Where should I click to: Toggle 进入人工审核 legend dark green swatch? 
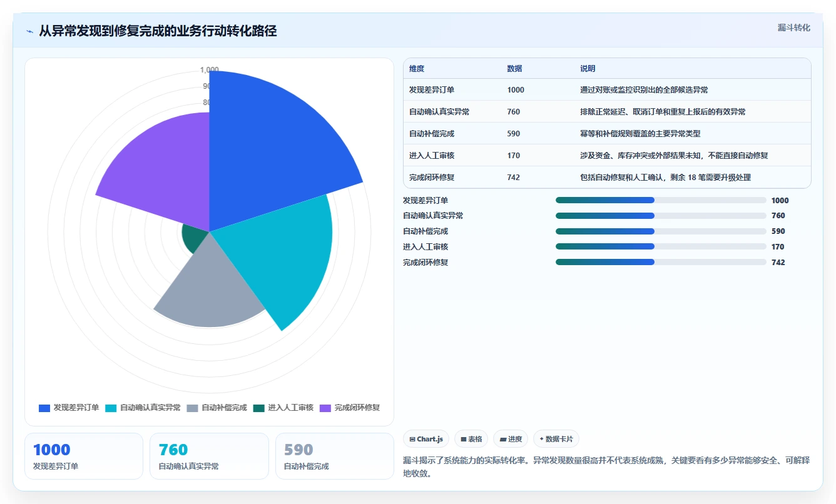[259, 408]
